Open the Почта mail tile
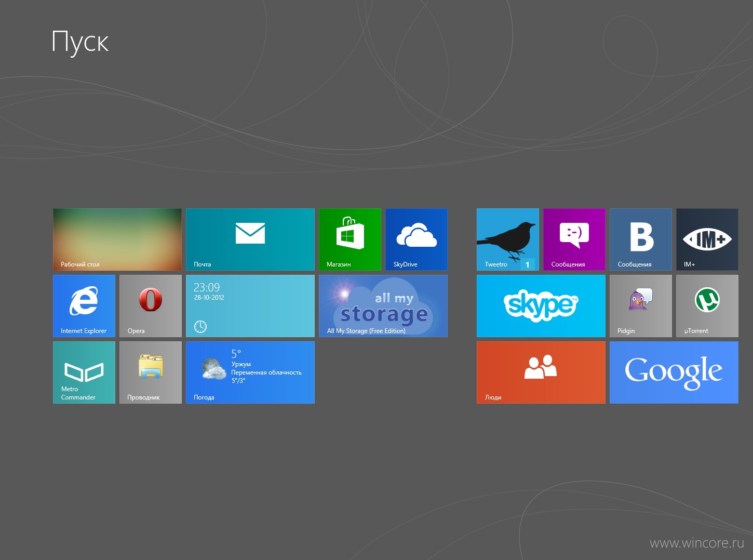753x560 pixels. [250, 239]
